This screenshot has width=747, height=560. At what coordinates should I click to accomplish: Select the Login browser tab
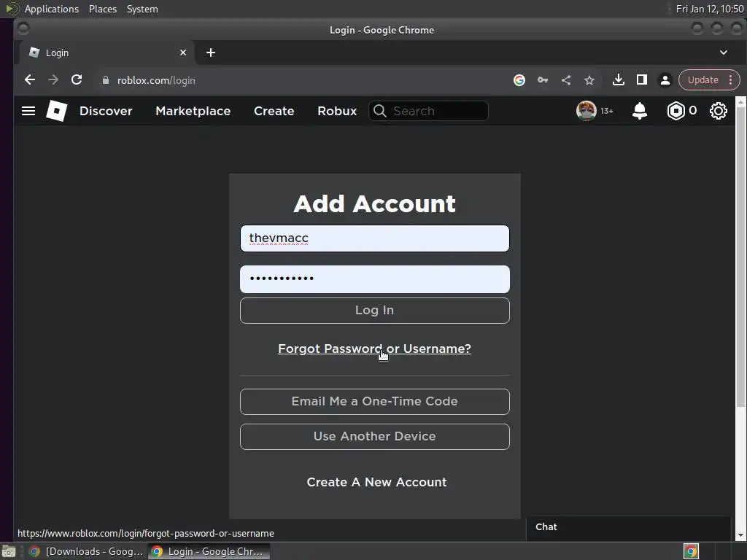coord(107,52)
